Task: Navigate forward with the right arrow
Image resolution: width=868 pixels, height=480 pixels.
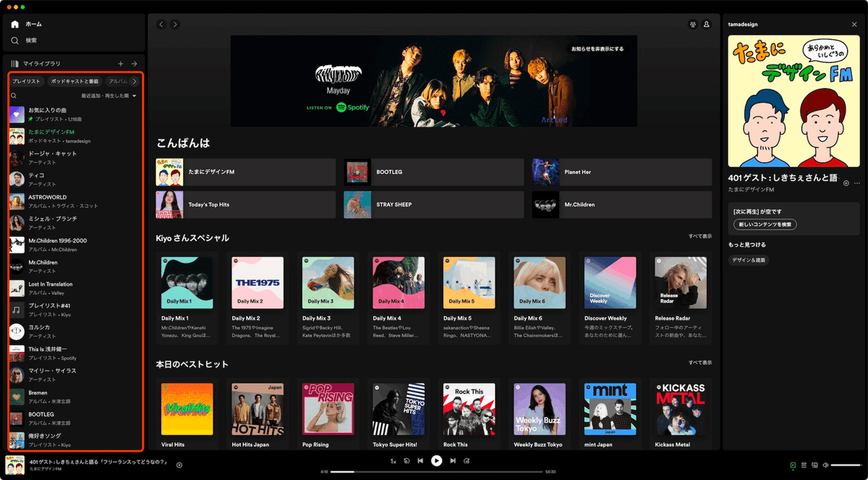Action: tap(175, 25)
